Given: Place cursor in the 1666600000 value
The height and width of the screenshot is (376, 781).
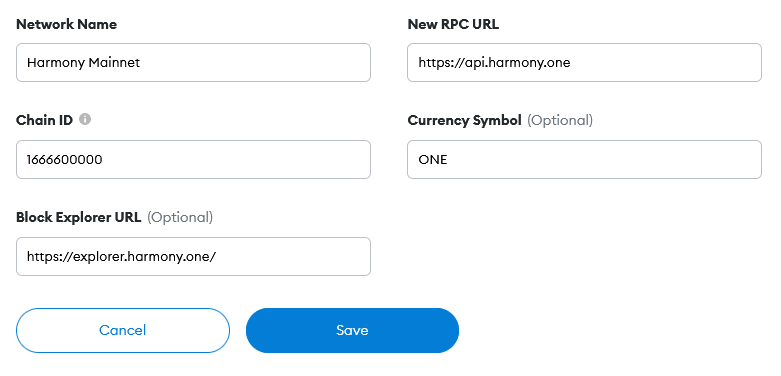Looking at the screenshot, I should coord(65,159).
